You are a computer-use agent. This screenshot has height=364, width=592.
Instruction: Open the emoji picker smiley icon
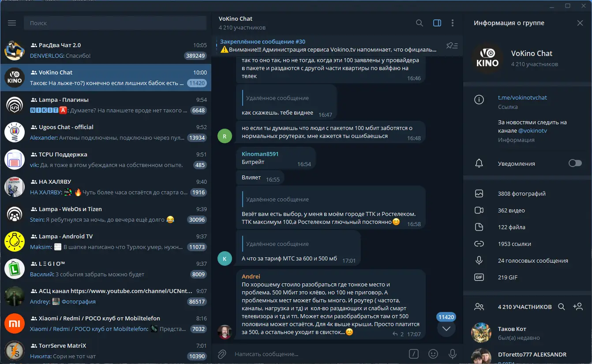pos(434,354)
